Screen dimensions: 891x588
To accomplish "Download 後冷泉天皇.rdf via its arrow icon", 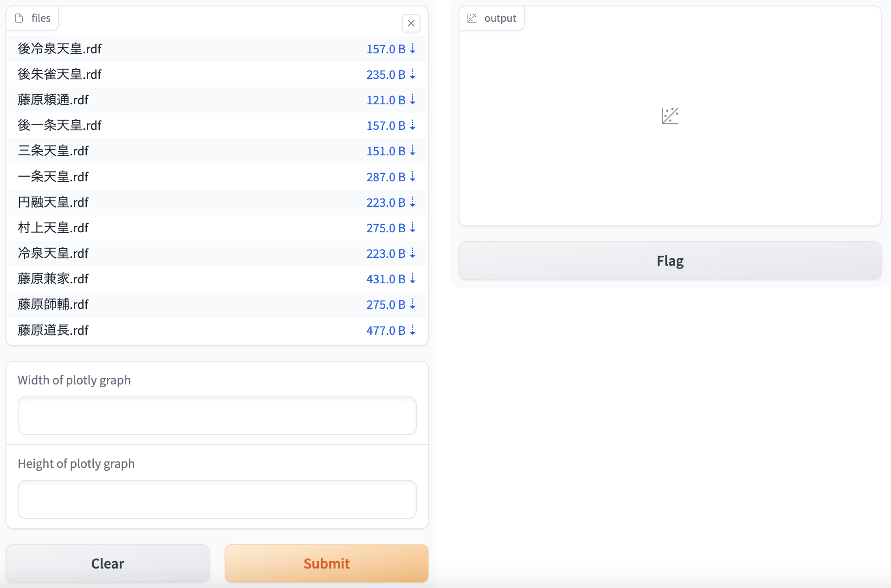I will tap(413, 49).
